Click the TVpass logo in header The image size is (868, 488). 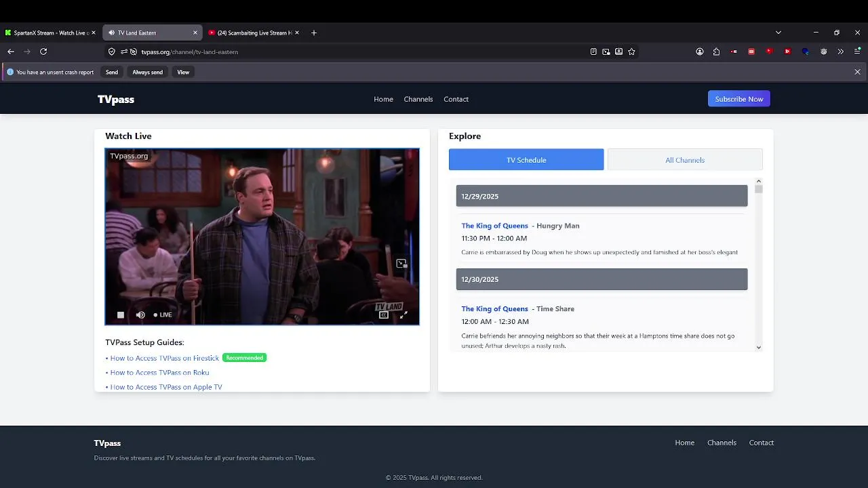116,100
